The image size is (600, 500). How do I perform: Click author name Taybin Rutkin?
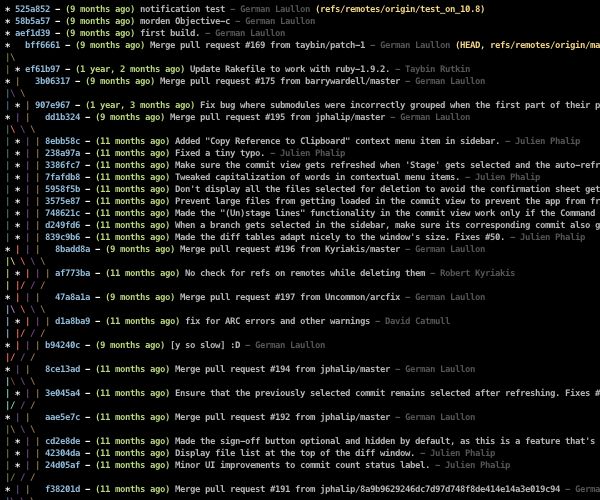click(437, 69)
